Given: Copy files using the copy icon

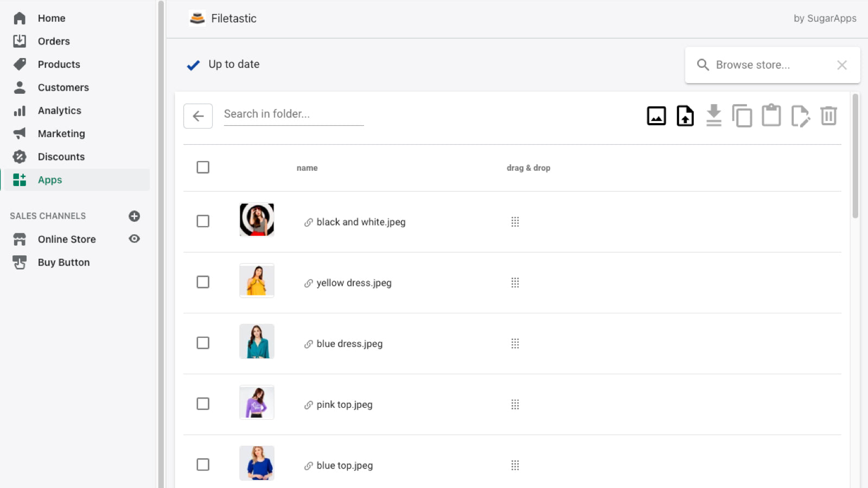Looking at the screenshot, I should coord(743,115).
